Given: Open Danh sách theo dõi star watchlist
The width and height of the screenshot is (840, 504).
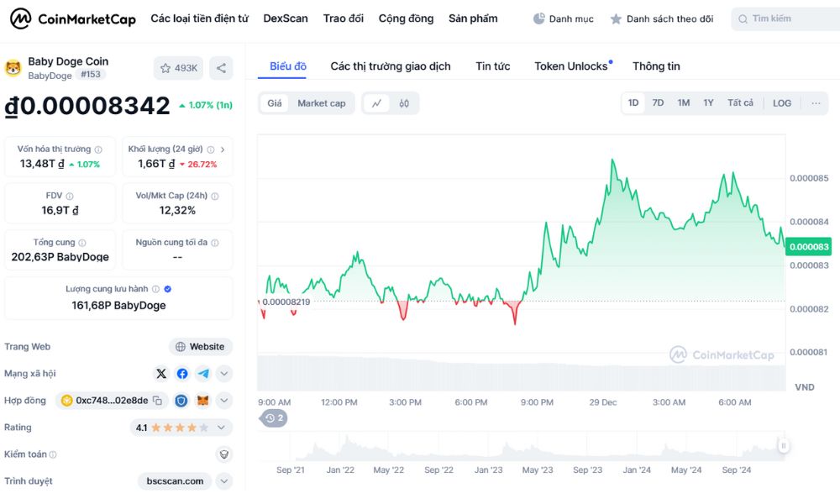Looking at the screenshot, I should [616, 19].
